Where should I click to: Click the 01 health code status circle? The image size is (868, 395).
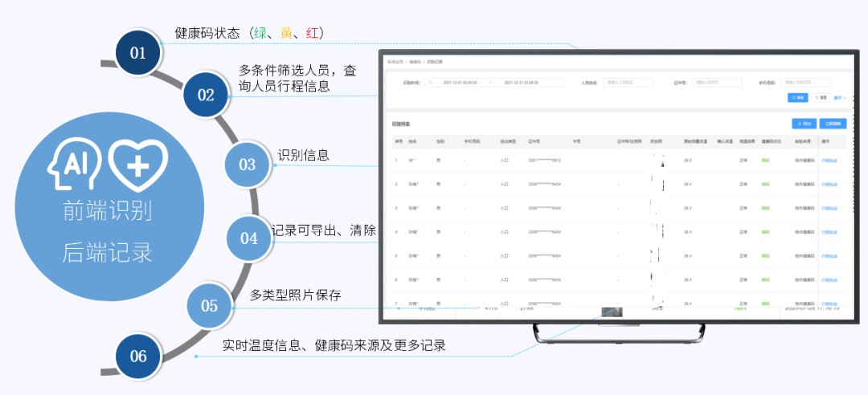(138, 54)
